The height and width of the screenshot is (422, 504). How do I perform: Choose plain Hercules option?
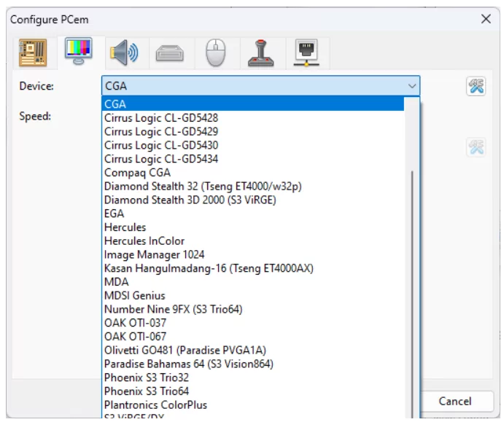pos(253,227)
